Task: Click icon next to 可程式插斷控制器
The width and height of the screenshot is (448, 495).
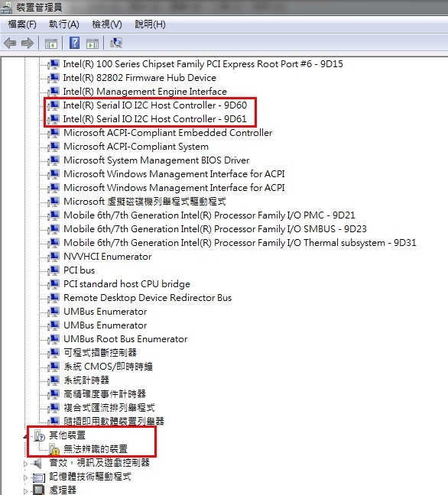Action: (x=54, y=353)
